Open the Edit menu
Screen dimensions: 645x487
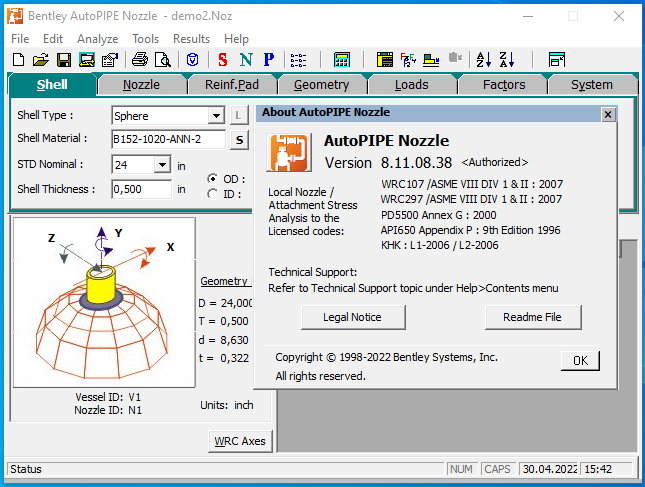coord(53,39)
